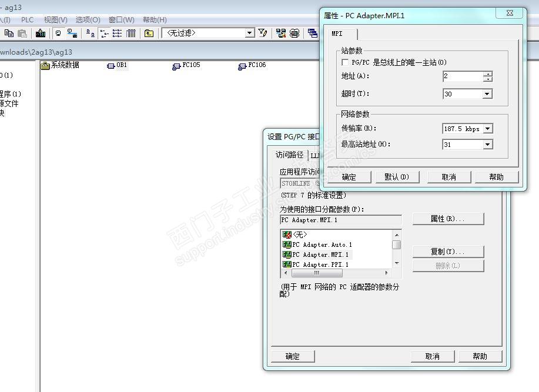Switch to Details view icon

[x=131, y=33]
